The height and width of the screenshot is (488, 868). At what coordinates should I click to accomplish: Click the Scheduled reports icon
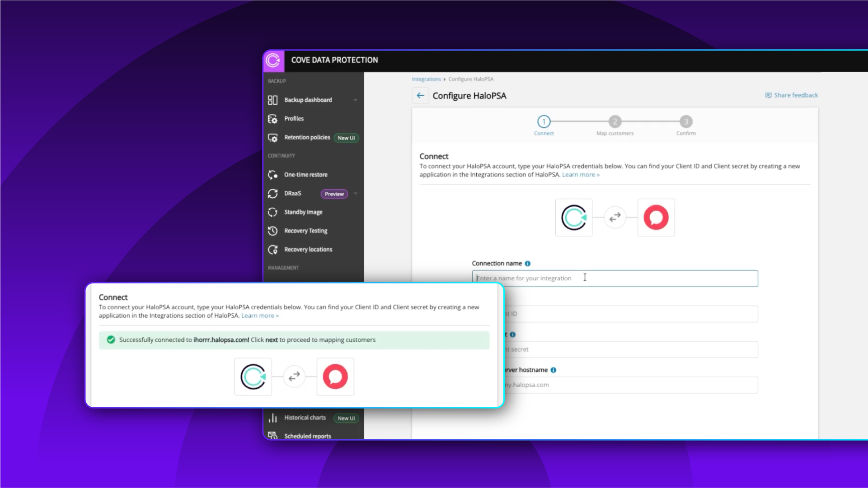click(x=272, y=436)
